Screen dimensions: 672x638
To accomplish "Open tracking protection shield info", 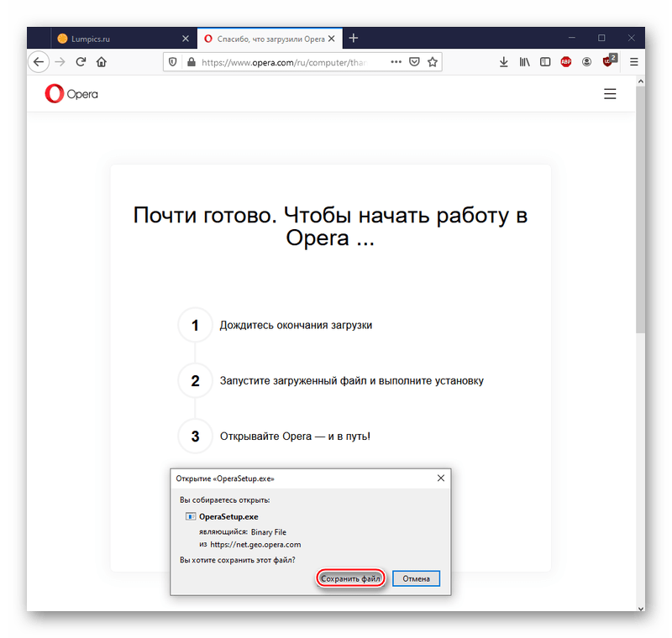I will 173,62.
